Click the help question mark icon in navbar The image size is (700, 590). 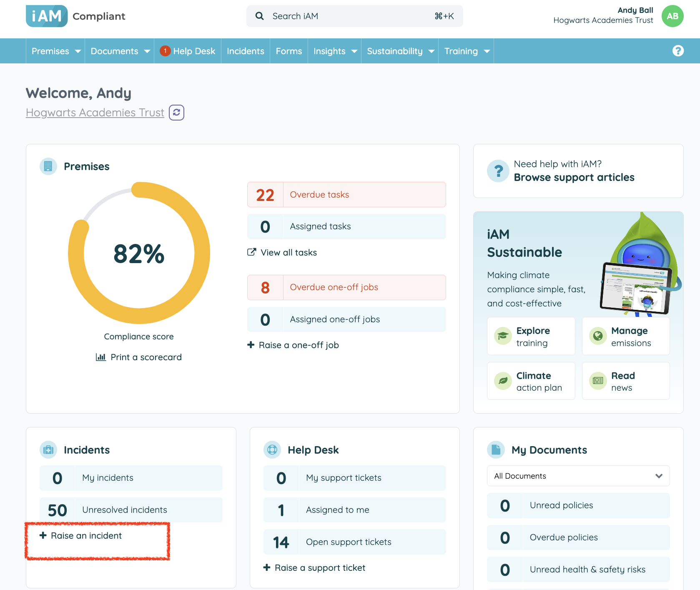[x=678, y=51]
